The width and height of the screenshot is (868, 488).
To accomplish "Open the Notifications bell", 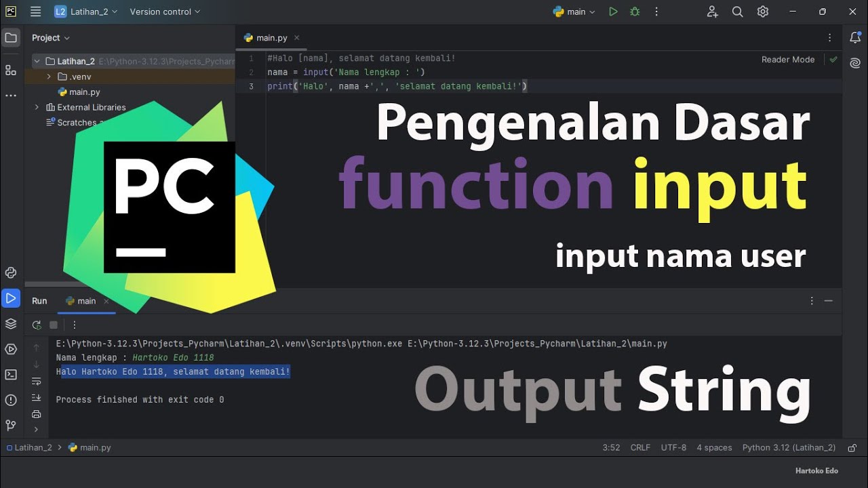I will (x=855, y=38).
